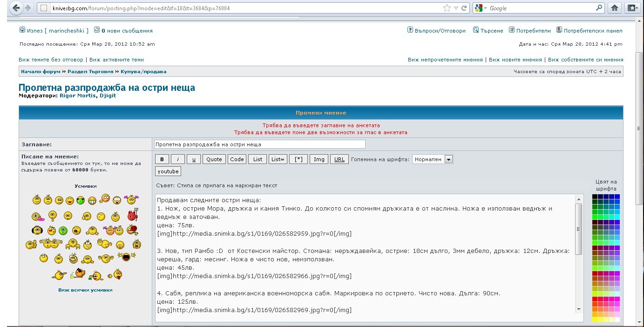Insert the screaming smiley
The height and width of the screenshot is (327, 644).
click(x=136, y=244)
